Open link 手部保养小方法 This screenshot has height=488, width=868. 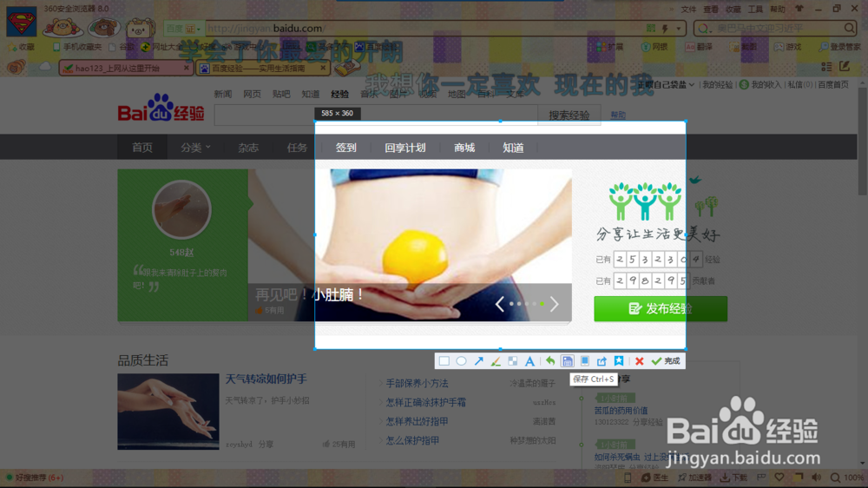point(417,383)
